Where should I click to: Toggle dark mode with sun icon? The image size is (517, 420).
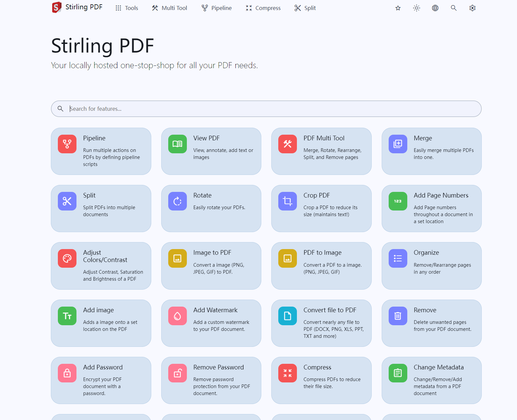pyautogui.click(x=417, y=8)
